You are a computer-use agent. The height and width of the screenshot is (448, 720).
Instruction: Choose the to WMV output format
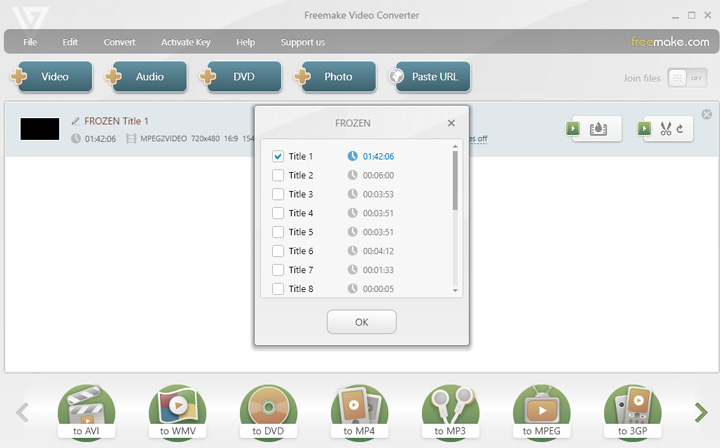(x=177, y=412)
